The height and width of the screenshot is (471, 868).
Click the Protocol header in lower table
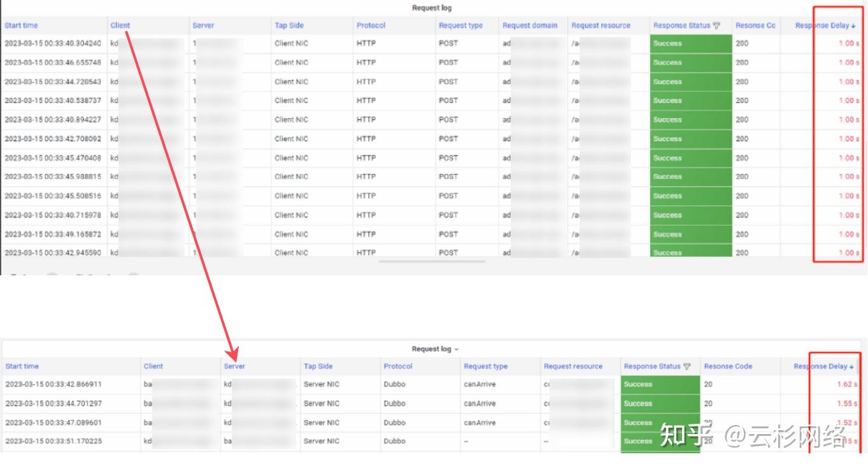[x=398, y=366]
